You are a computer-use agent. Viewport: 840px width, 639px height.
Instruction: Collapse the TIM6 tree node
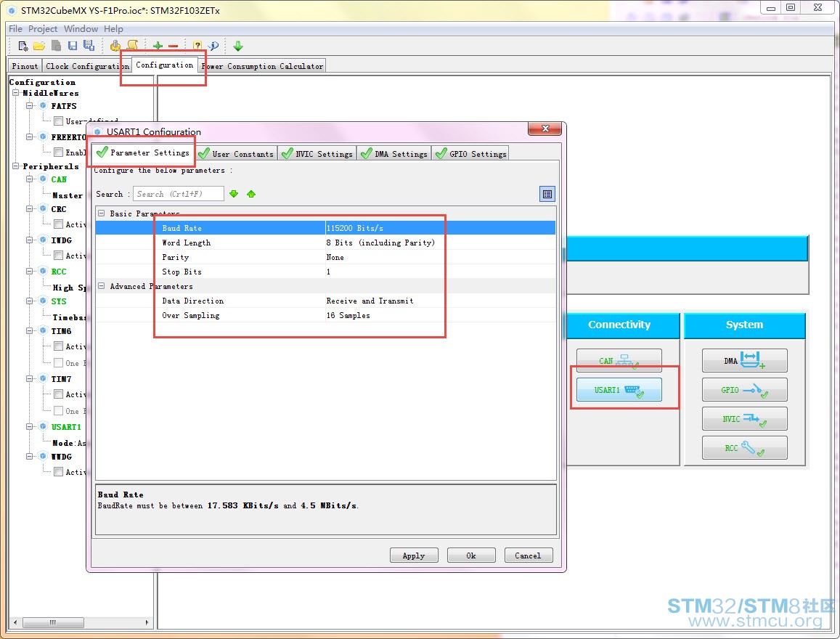[30, 331]
